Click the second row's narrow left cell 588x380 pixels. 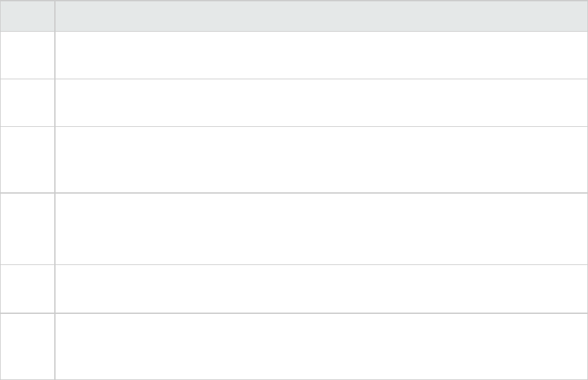(27, 102)
